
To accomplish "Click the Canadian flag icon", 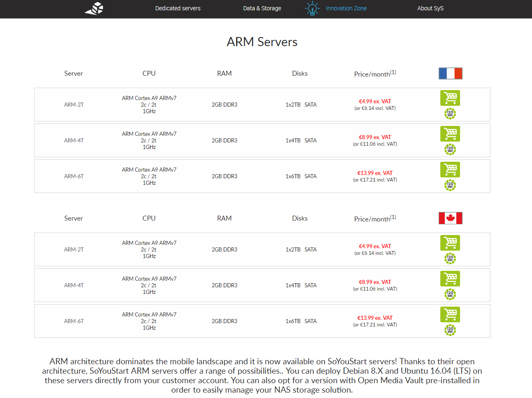I will [451, 218].
